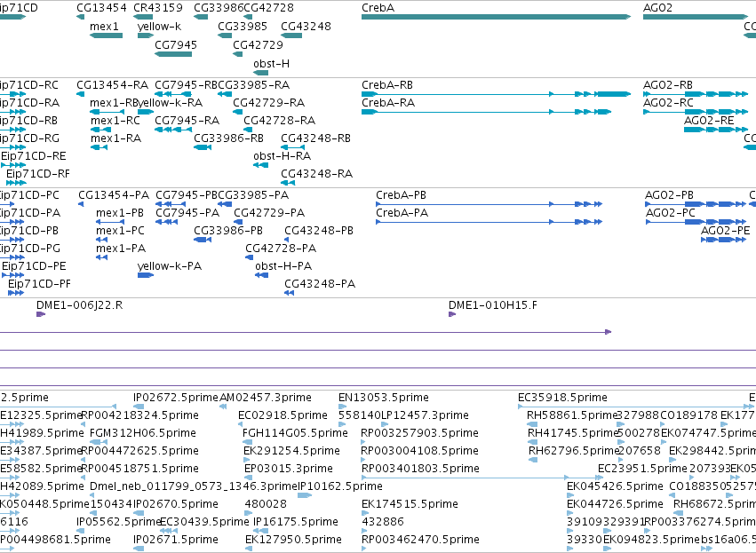Click the CG42728-RA transcript label
Screen dimensions: 756x553
coord(279,121)
